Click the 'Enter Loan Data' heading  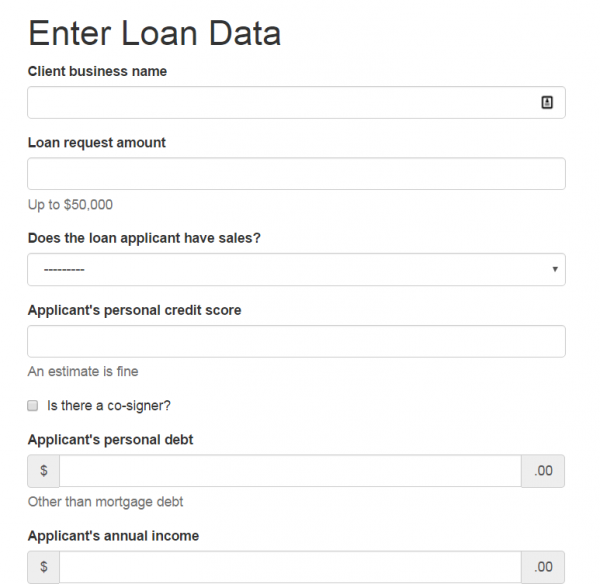(155, 33)
